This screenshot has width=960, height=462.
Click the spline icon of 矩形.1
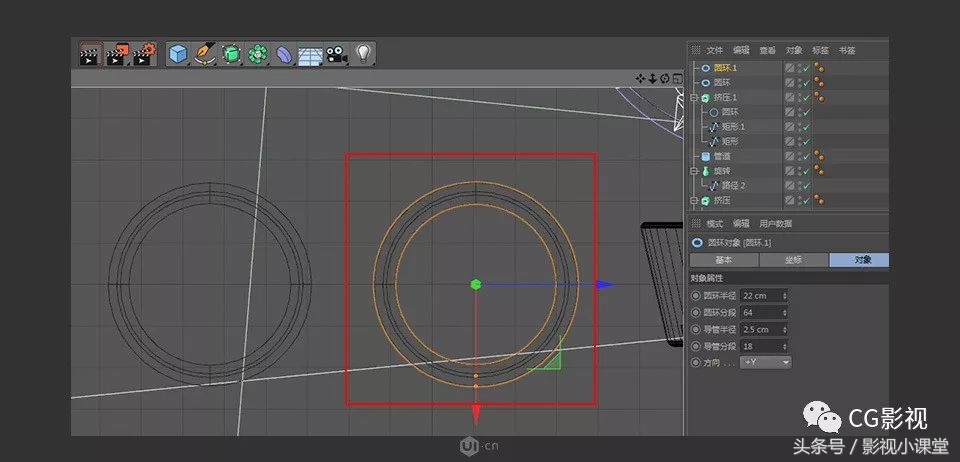tap(713, 127)
